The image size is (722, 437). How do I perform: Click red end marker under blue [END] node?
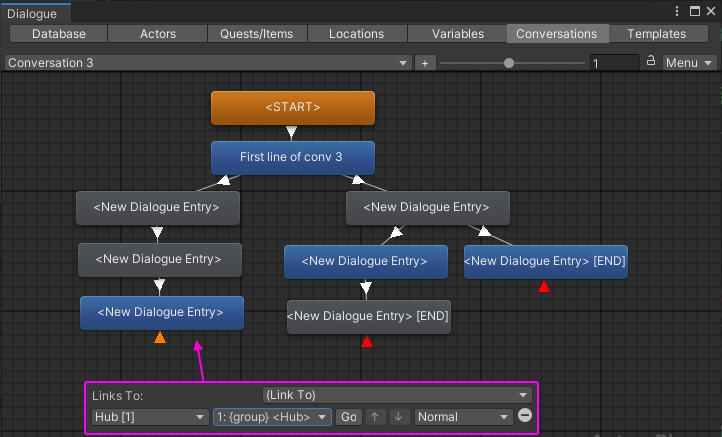pos(544,286)
